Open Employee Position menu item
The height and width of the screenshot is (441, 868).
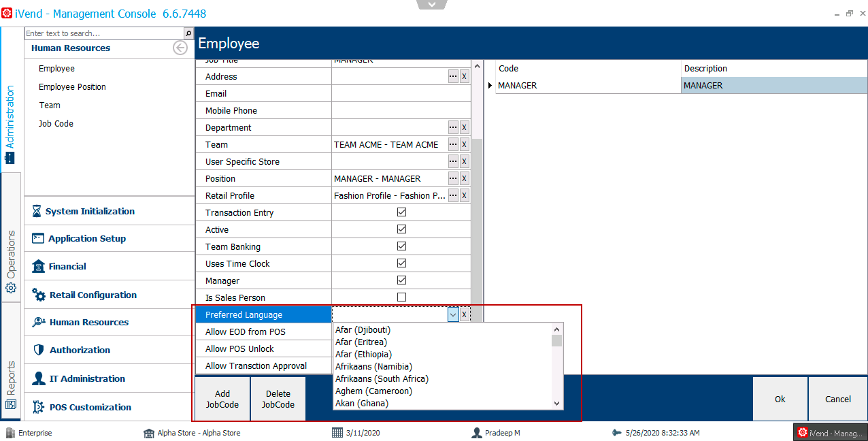point(72,87)
